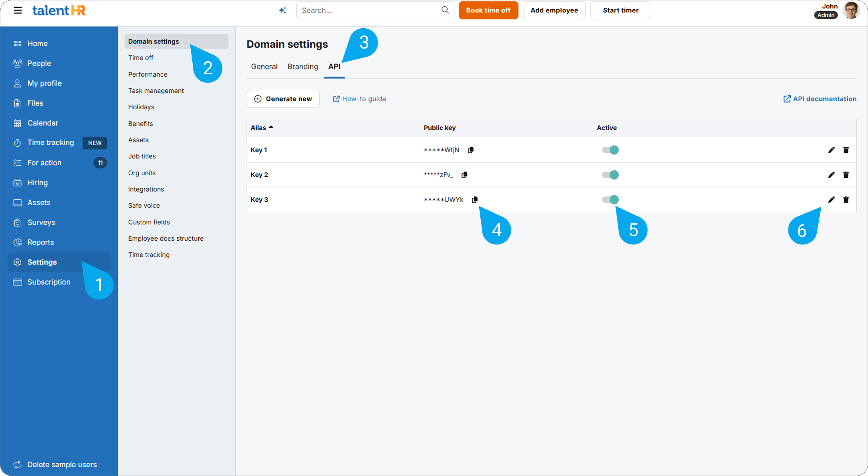Screen dimensions: 868x476
Task: Copy the Key 1 public key
Action: coord(471,150)
